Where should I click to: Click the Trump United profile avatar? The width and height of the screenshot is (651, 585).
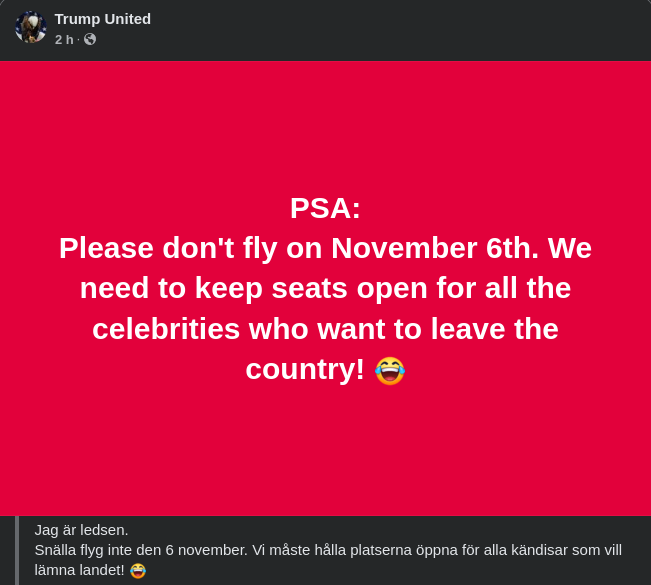coord(31,28)
